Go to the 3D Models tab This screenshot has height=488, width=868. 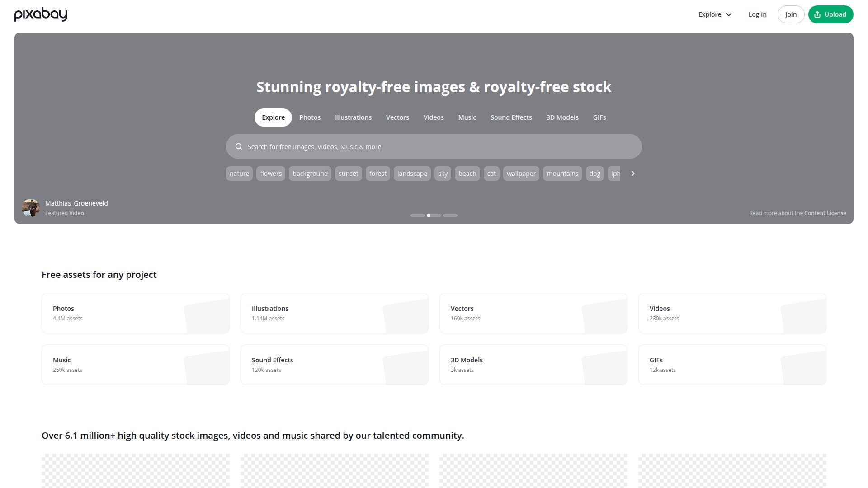(x=562, y=117)
